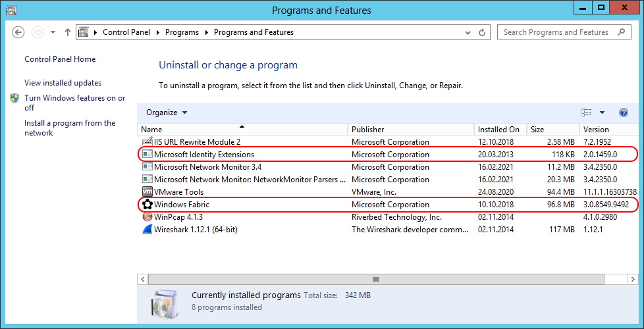
Task: Open Help with the question mark icon
Action: coord(623,113)
